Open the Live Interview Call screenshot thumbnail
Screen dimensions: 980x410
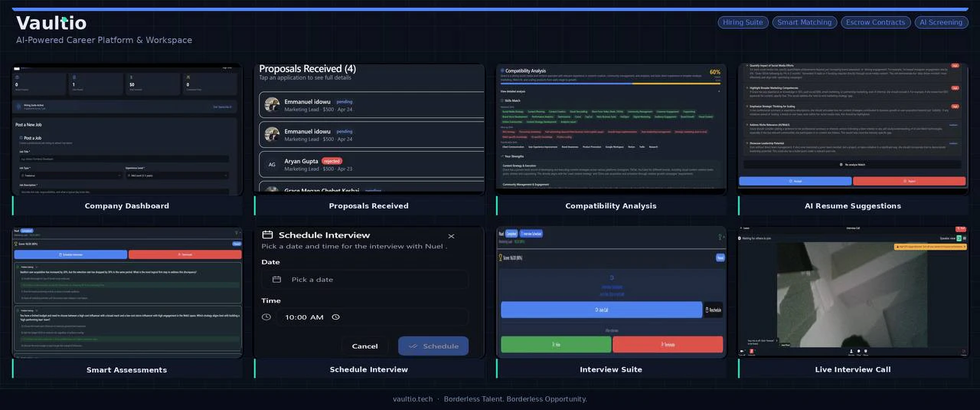[853, 291]
